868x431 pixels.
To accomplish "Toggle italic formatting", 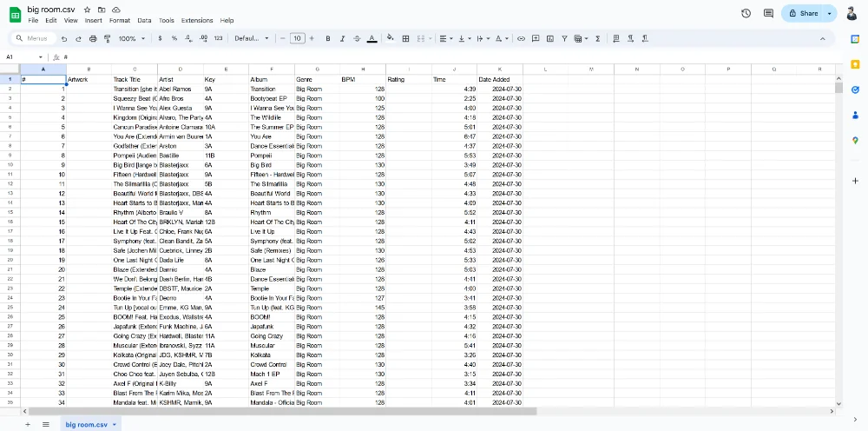I will (x=342, y=39).
